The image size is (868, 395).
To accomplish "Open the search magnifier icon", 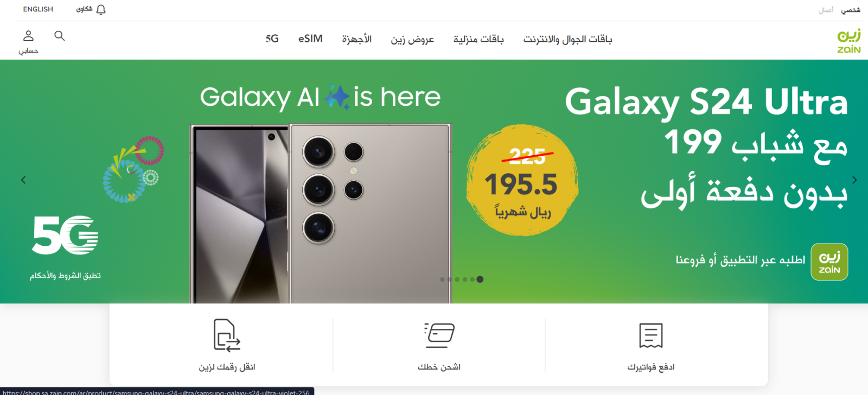I will coord(60,36).
